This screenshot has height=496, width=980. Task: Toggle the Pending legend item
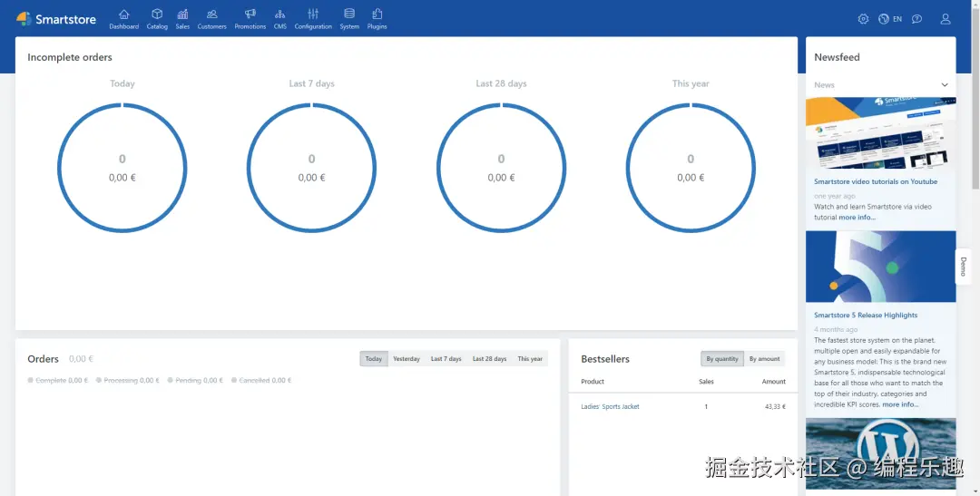(x=195, y=380)
